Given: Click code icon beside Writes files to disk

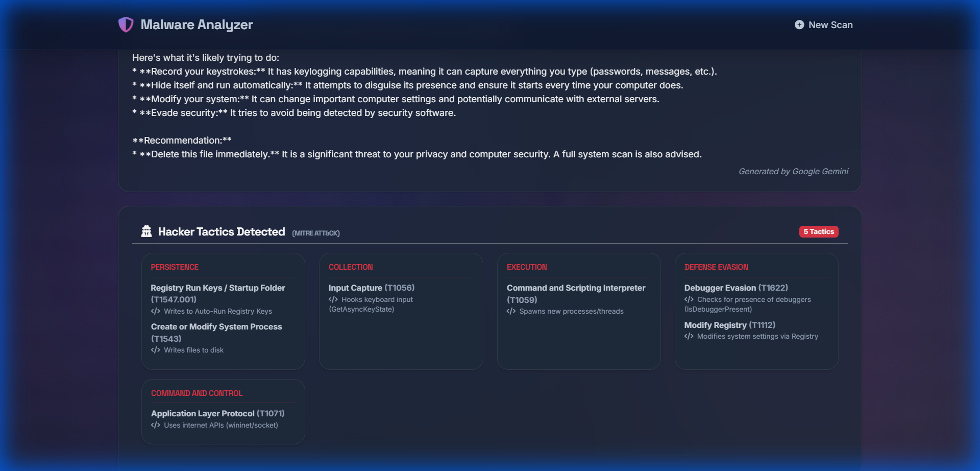Looking at the screenshot, I should [156, 350].
